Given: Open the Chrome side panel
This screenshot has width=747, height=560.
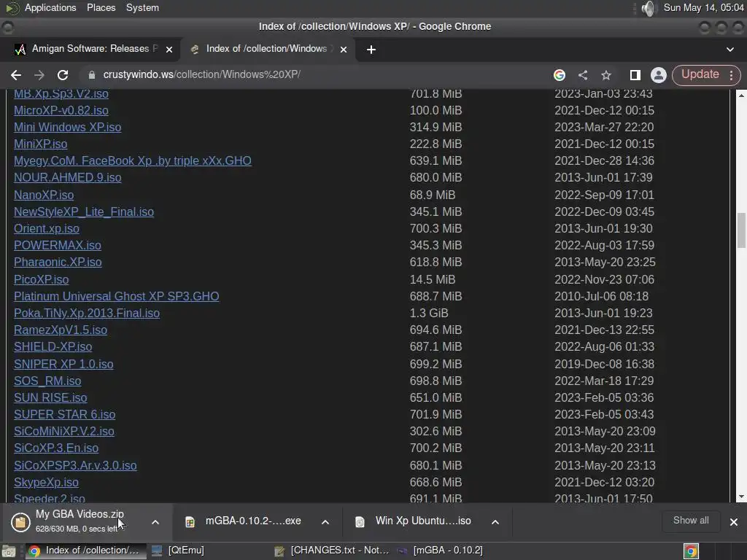Looking at the screenshot, I should [635, 75].
